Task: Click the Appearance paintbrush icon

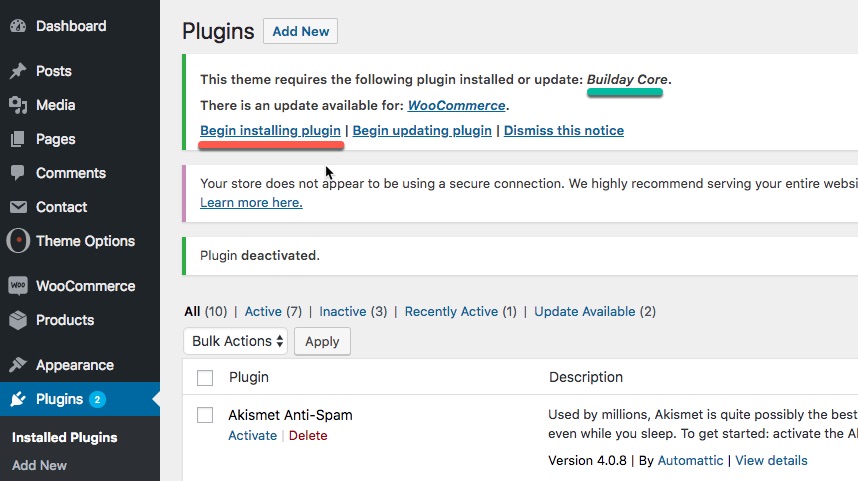Action: [18, 364]
